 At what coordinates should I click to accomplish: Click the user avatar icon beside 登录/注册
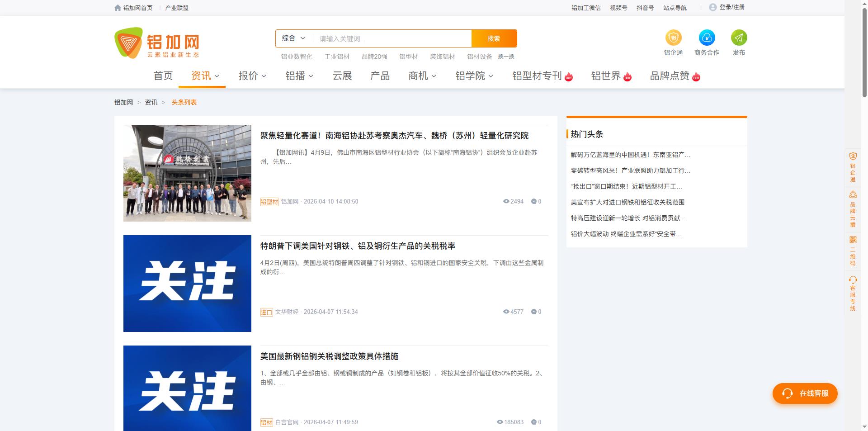point(712,7)
